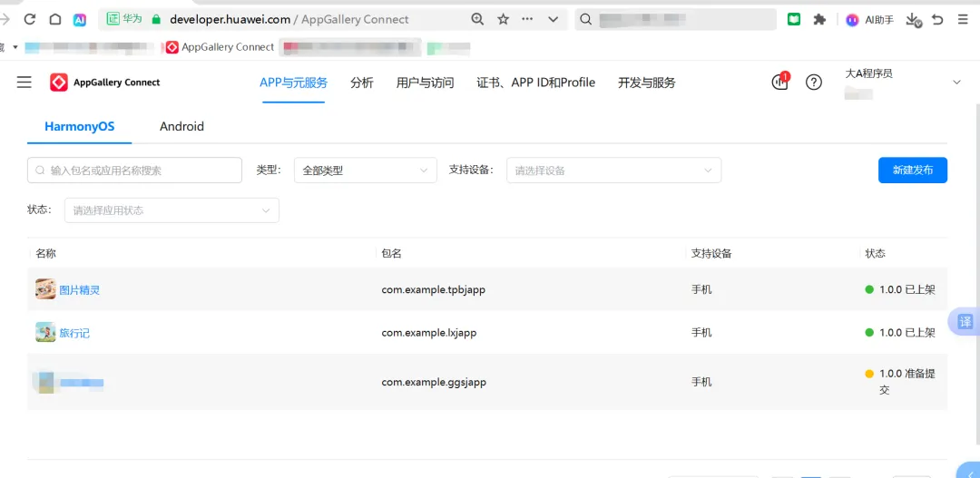This screenshot has height=478, width=980.
Task: Click the browser search box magnifier icon
Action: (x=585, y=19)
